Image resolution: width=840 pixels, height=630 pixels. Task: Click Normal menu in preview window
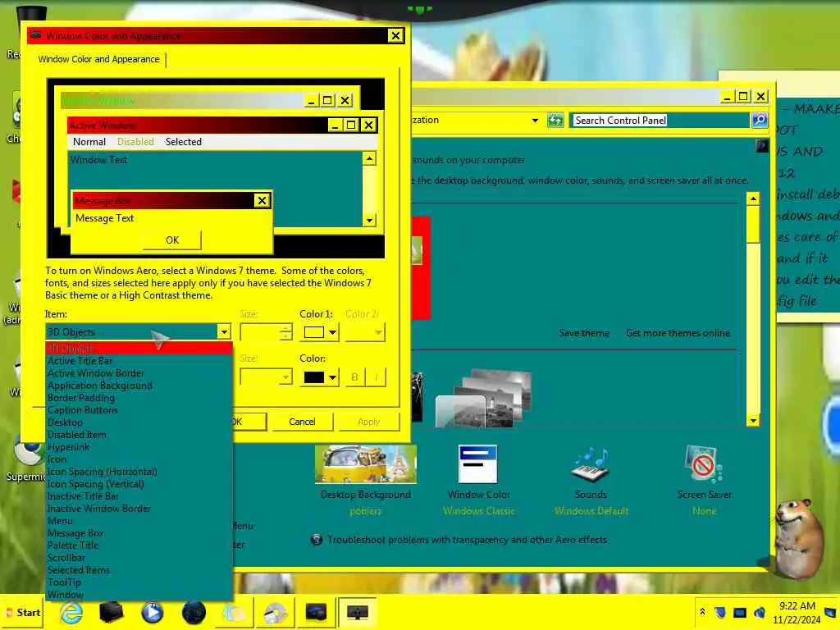pos(89,141)
